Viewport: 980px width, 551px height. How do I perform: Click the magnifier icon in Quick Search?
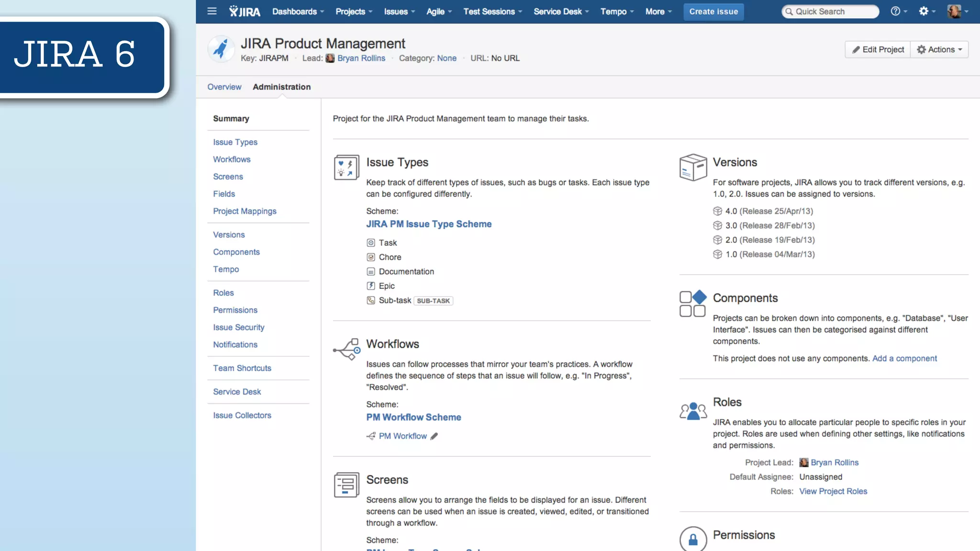(789, 11)
